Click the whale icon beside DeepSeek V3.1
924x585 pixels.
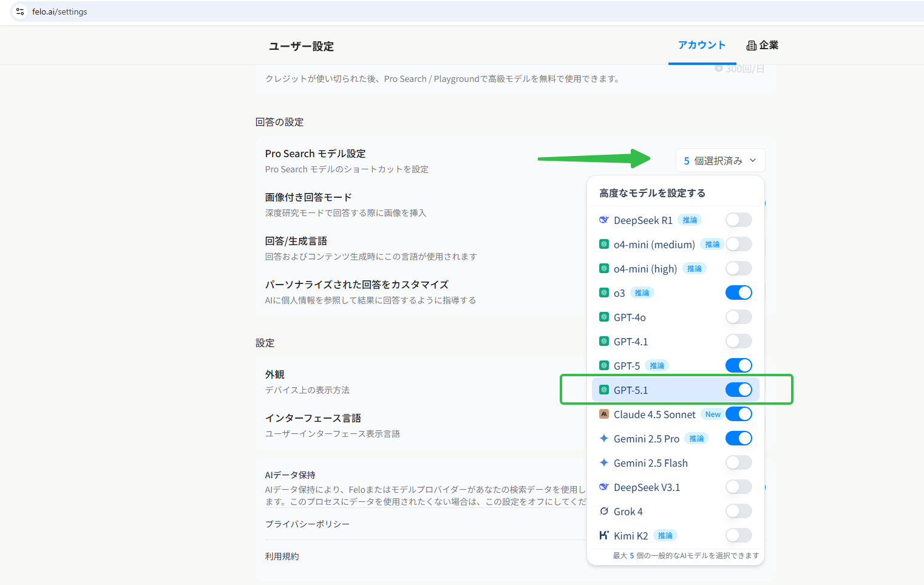(x=604, y=487)
